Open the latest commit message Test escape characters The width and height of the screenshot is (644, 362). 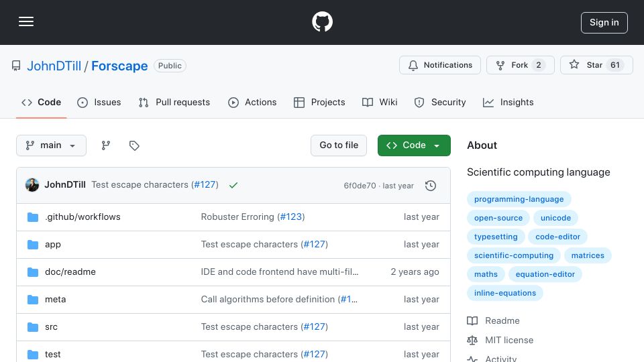(x=140, y=185)
